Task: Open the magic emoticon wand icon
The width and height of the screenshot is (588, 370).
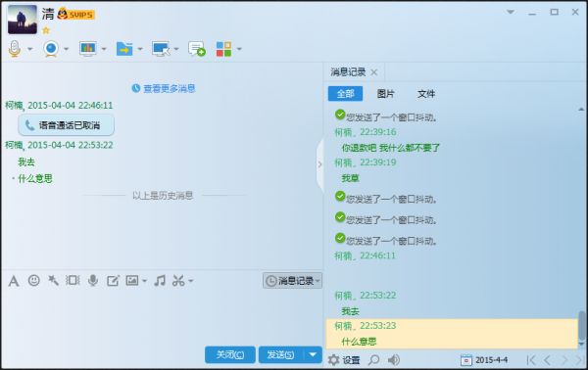Action: point(53,280)
